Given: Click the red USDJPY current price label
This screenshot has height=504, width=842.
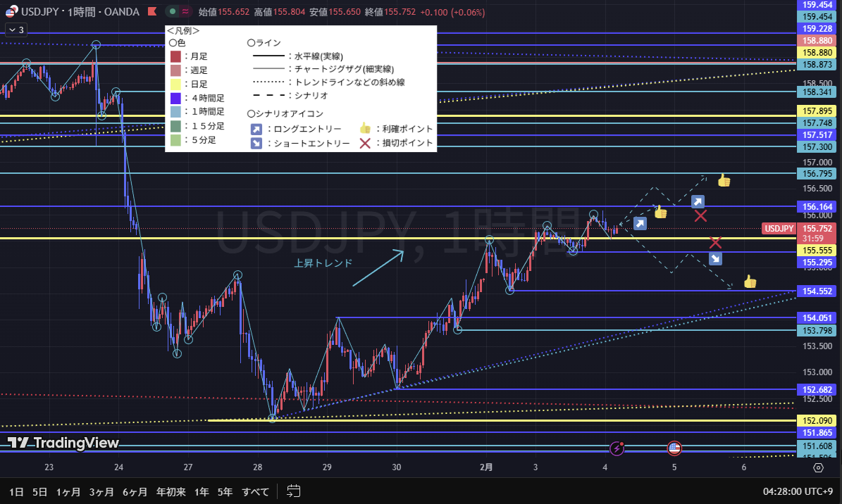Looking at the screenshot, I should click(779, 229).
